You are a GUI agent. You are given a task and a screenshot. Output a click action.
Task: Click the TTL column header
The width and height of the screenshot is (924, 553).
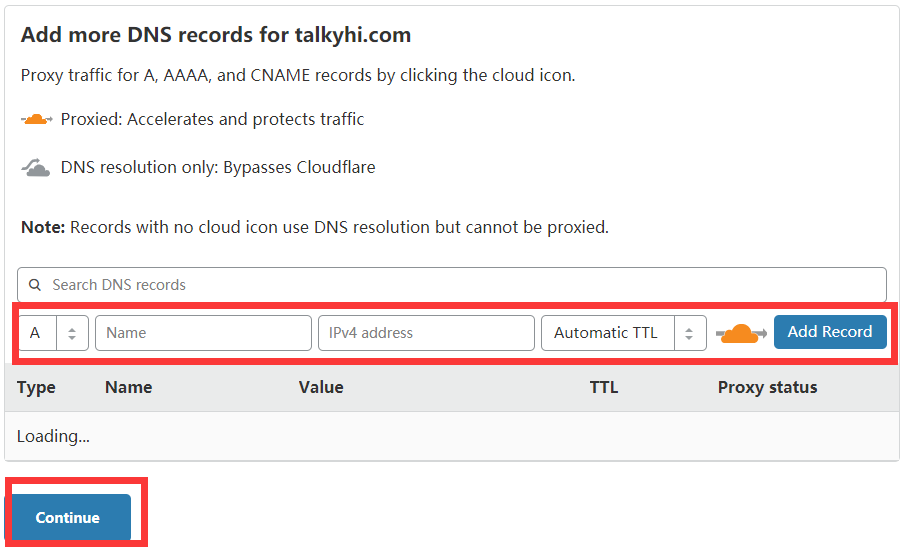pos(604,387)
